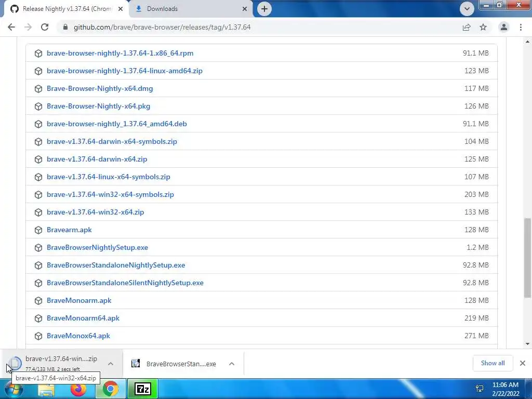Open the BraveMonoarm64.apk link

point(83,318)
